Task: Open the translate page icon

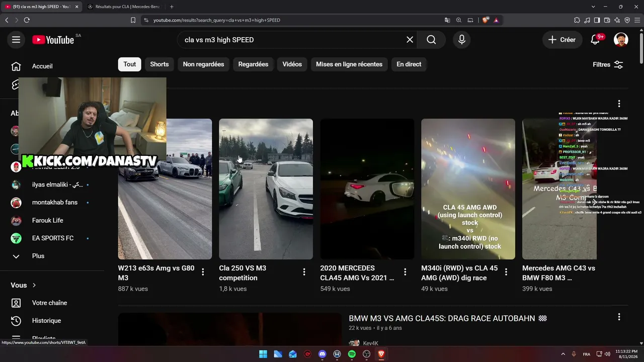Action: pyautogui.click(x=447, y=20)
